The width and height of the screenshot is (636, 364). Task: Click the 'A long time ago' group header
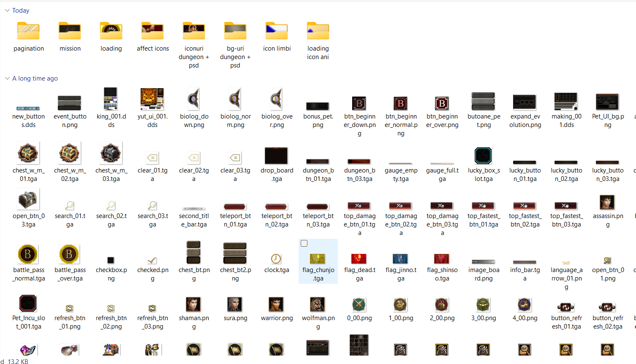(x=35, y=78)
